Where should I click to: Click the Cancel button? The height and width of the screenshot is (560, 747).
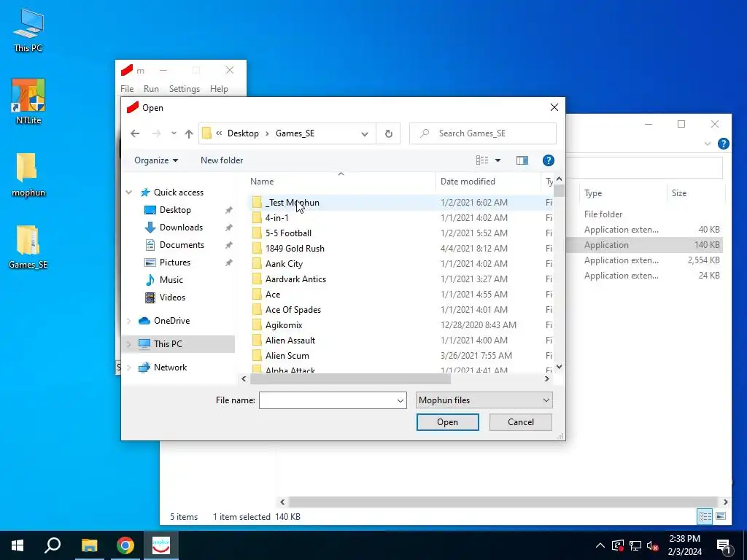[520, 422]
